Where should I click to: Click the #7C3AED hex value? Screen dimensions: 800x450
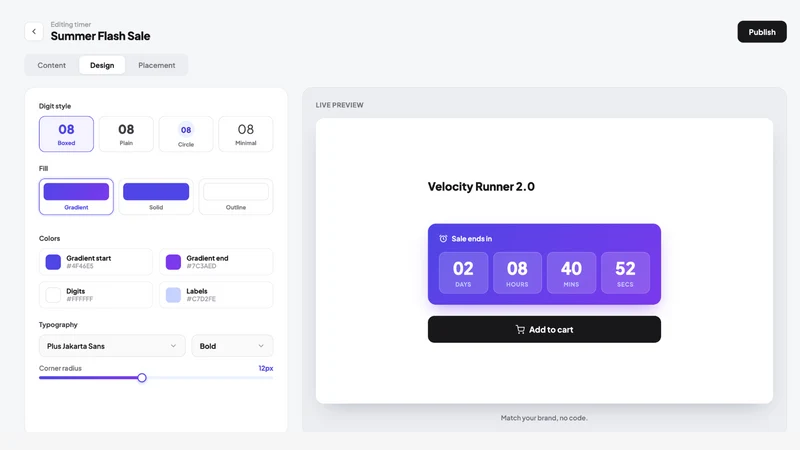pyautogui.click(x=201, y=266)
